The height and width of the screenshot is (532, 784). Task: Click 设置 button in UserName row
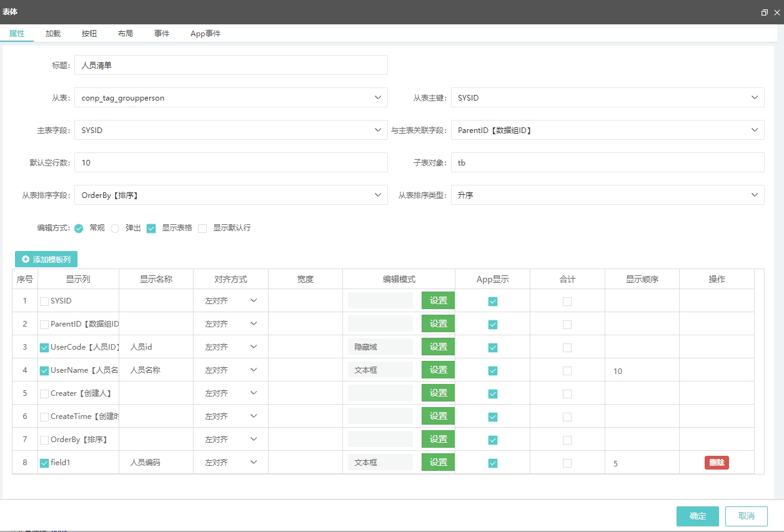pyautogui.click(x=438, y=370)
